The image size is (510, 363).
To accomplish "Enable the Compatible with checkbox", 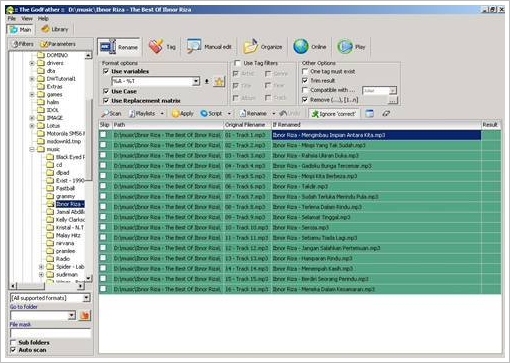I will [x=305, y=90].
